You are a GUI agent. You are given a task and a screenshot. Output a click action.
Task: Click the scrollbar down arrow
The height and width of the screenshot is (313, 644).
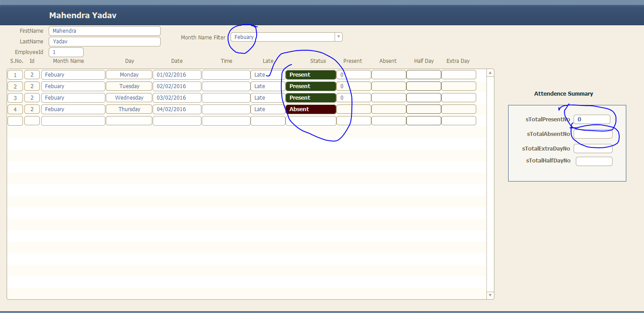(490, 295)
